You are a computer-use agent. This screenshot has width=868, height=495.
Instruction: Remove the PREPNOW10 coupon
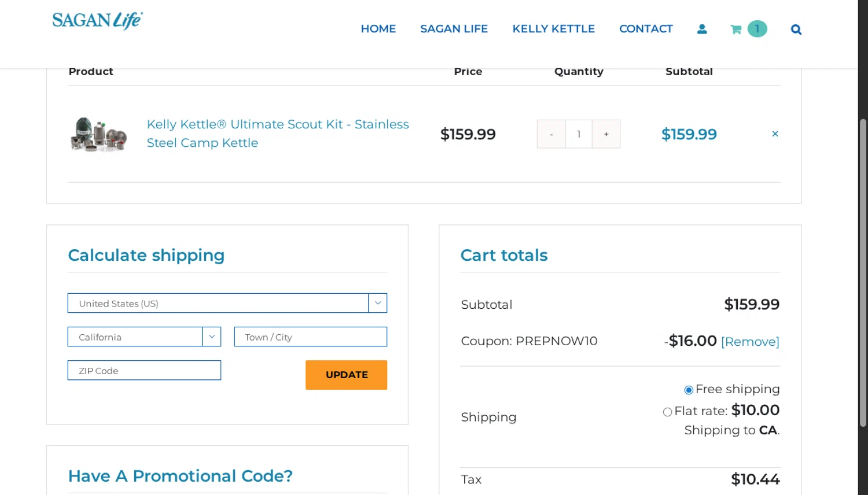tap(750, 342)
